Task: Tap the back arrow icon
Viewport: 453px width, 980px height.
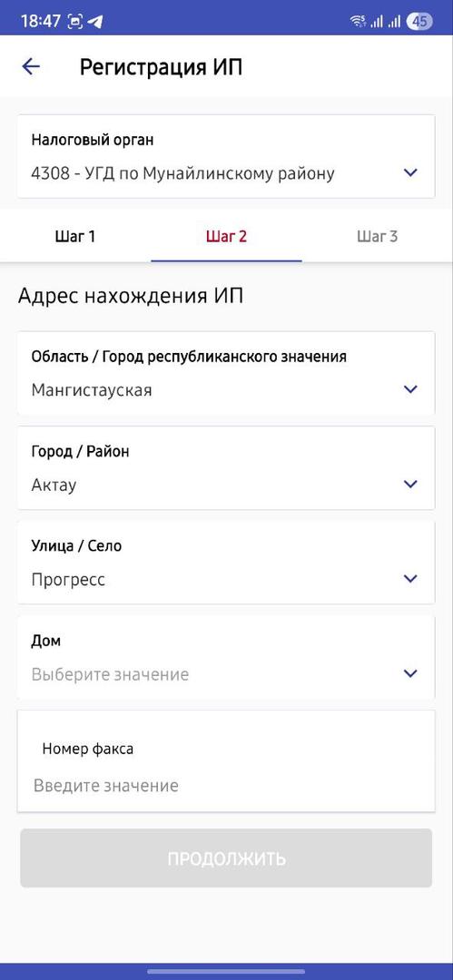Action: pyautogui.click(x=31, y=67)
